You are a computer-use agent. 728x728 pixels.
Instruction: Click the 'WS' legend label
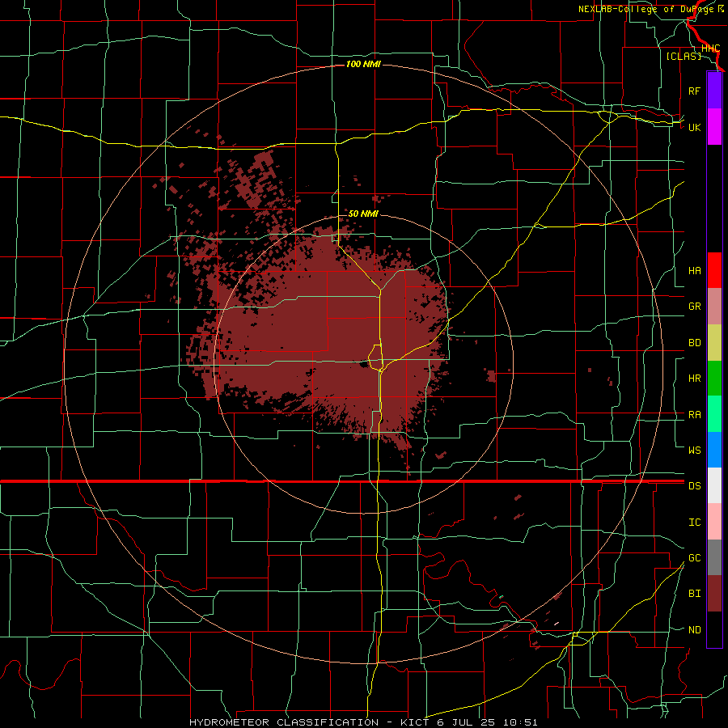694,450
